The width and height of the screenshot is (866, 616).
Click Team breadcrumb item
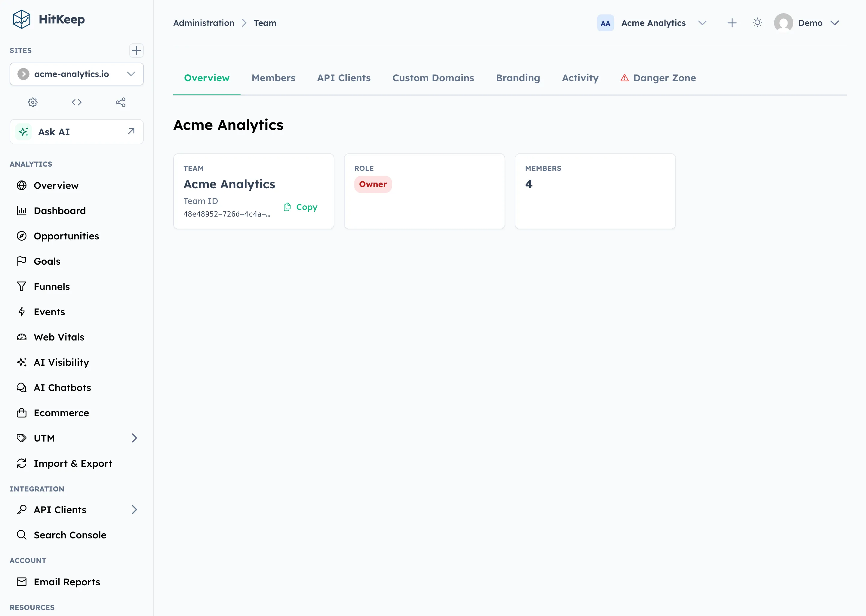(265, 23)
